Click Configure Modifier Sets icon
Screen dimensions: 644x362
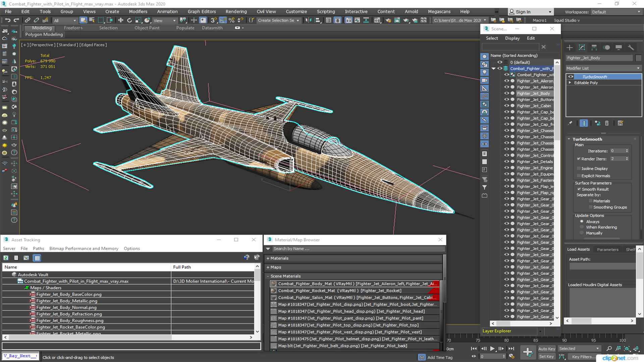(621, 123)
